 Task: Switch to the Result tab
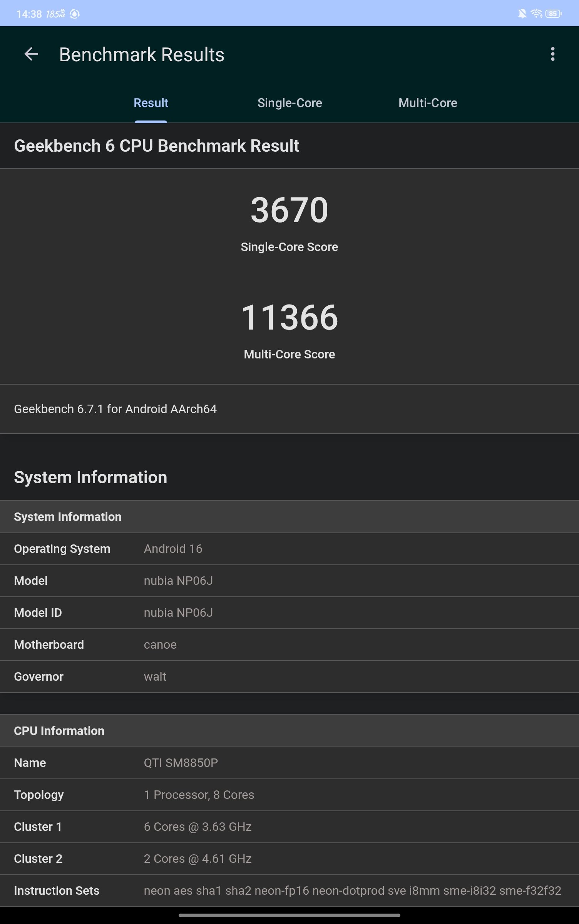click(x=151, y=103)
